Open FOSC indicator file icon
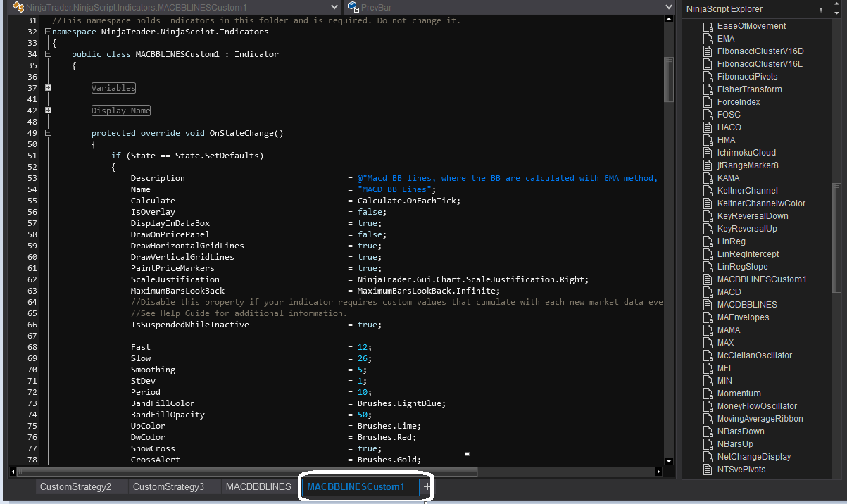Image resolution: width=847 pixels, height=504 pixels. coord(708,115)
